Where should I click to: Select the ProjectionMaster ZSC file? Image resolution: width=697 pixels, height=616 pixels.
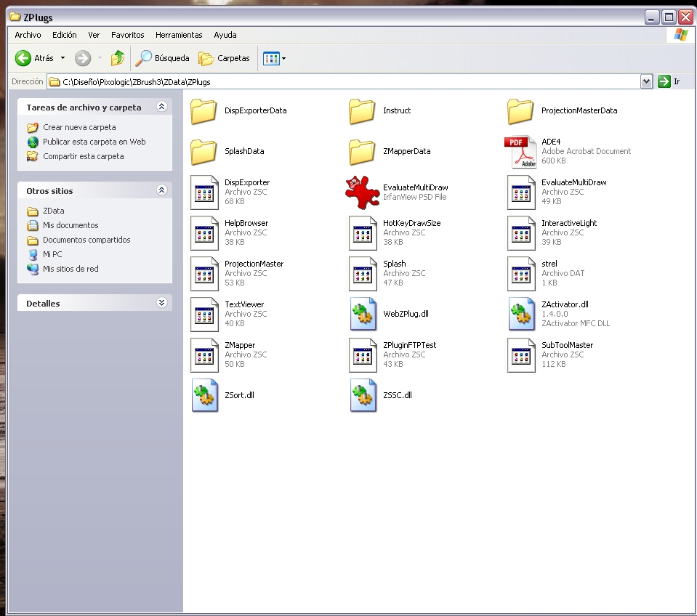pos(237,273)
